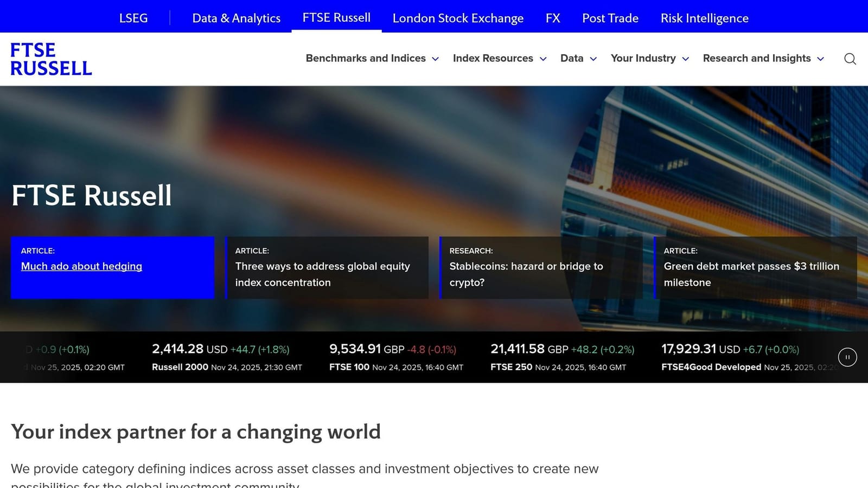Switch to Data & Analytics tab
The height and width of the screenshot is (488, 868).
(x=237, y=18)
